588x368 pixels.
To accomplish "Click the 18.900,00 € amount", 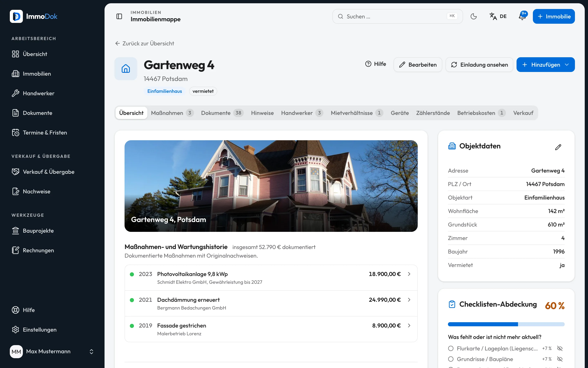I will click(385, 274).
